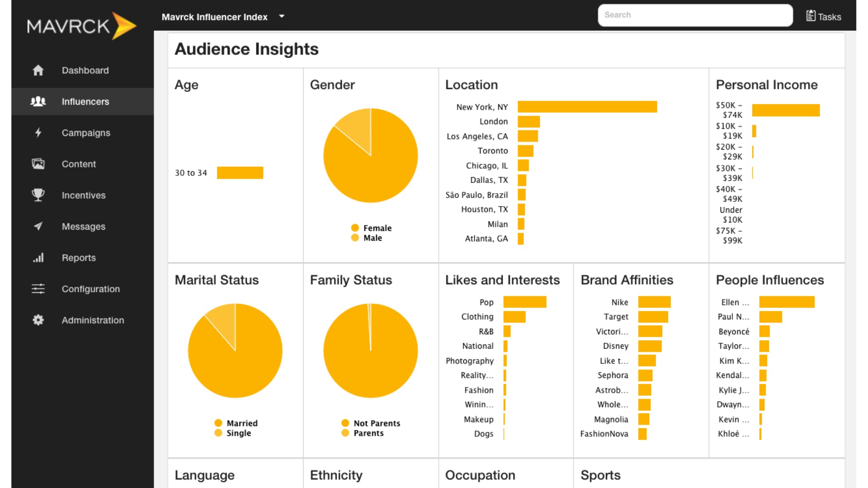868x488 pixels.
Task: Open the Reports menu item
Action: [x=79, y=258]
